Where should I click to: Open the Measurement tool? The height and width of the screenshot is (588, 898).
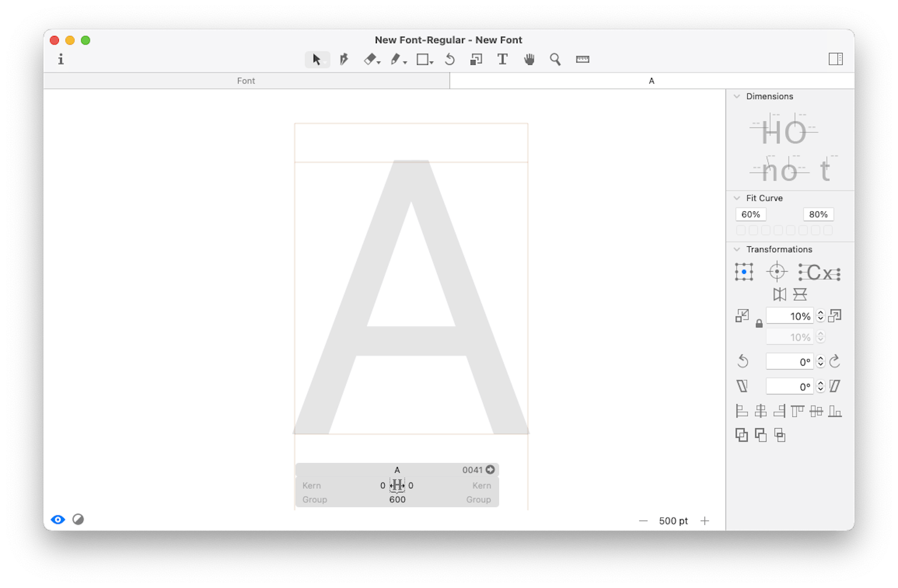point(582,59)
